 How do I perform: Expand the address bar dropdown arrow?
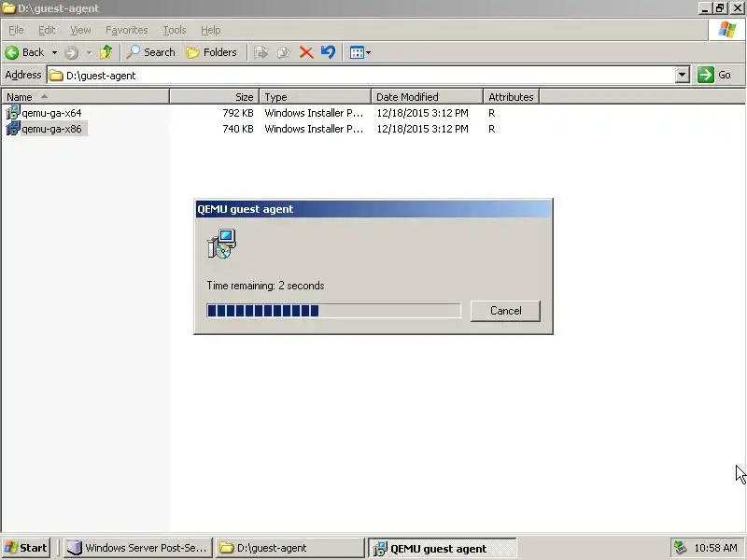(x=683, y=75)
